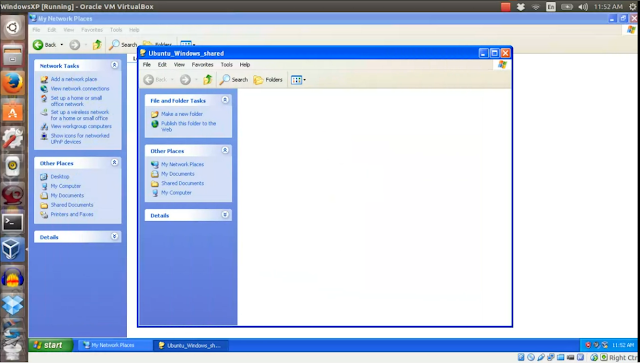Viewport: 640px width, 363px height.
Task: Open Terminal from Ubuntu dock
Action: coord(13,223)
